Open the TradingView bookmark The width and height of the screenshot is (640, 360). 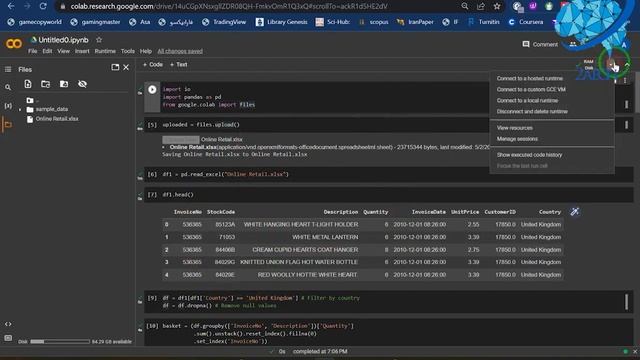point(225,22)
